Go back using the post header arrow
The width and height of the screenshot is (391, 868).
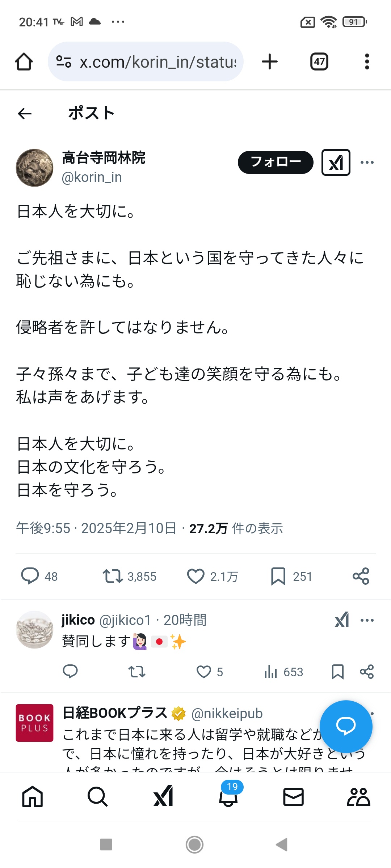(25, 114)
